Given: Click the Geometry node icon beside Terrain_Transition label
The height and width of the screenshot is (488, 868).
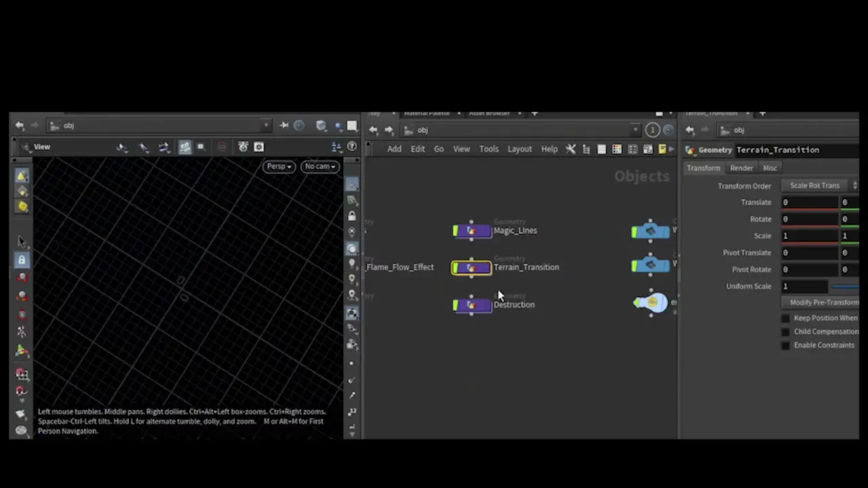Looking at the screenshot, I should 471,266.
